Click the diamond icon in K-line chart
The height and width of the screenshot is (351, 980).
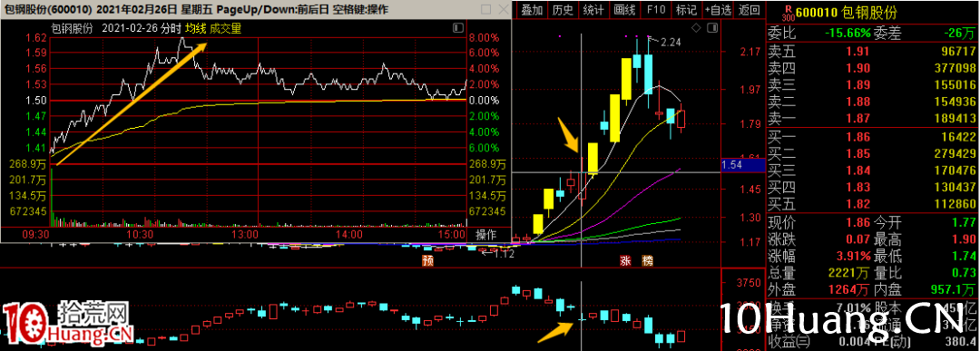(x=696, y=28)
